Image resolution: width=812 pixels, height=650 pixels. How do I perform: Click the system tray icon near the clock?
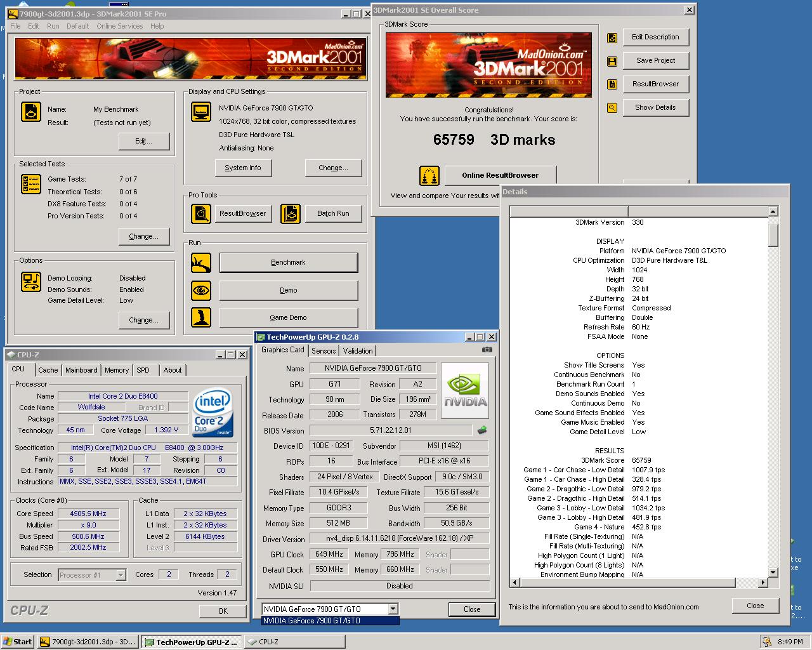pos(767,642)
